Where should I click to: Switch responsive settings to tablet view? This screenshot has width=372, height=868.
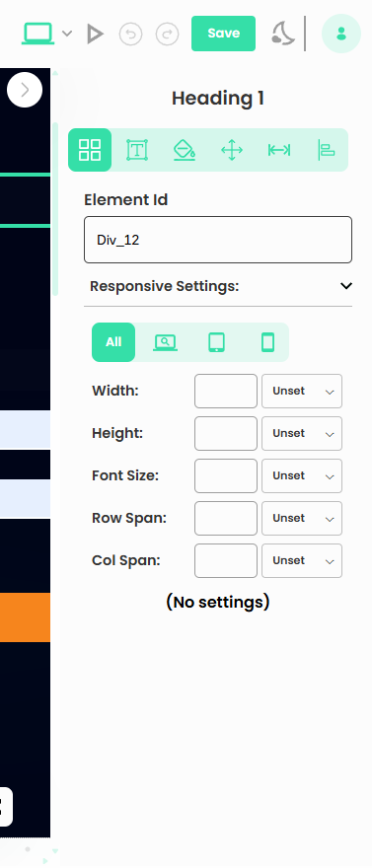click(x=216, y=342)
